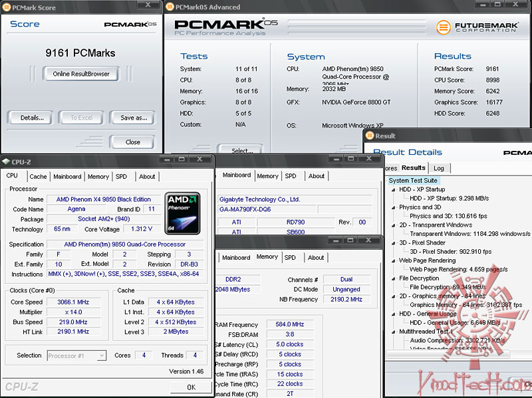Select Web Page Rendering: 4.659 pages/s row
This screenshot has height=398, width=532.
tap(459, 270)
